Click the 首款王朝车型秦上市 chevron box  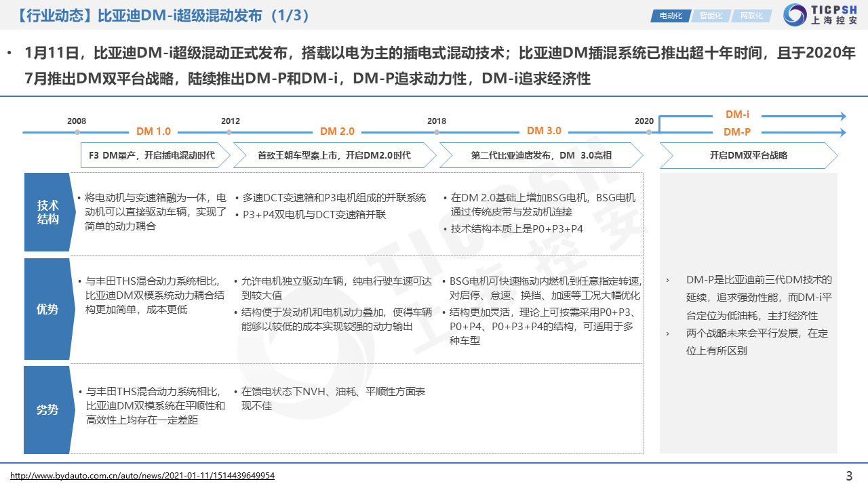tap(334, 155)
